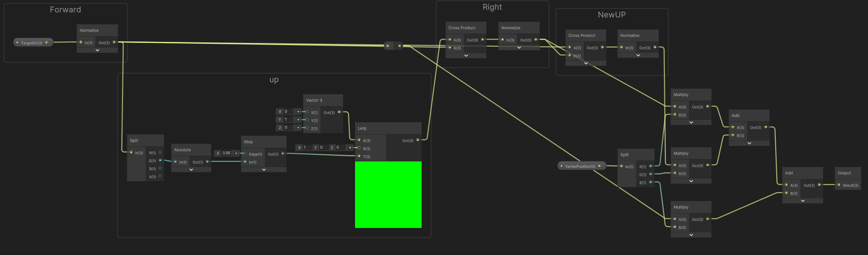Viewport: 868px width, 255px height.
Task: Click the green Lerp node preview
Action: coord(388,194)
